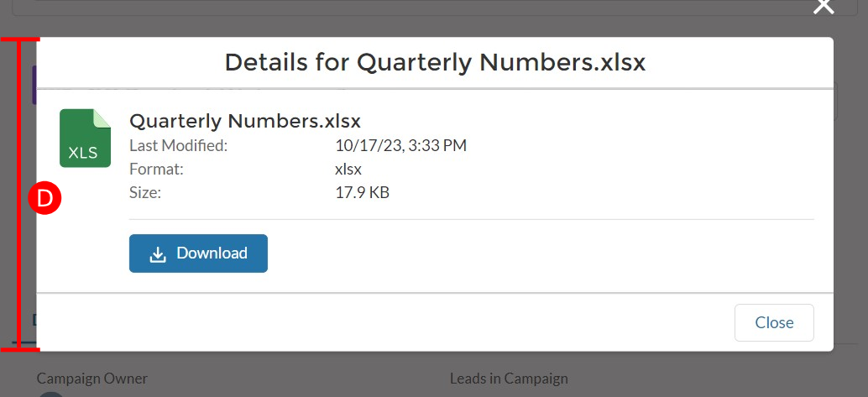Viewport: 868px width, 397px height.
Task: Select the Quarterly Numbers.xlsx file name
Action: pos(244,120)
